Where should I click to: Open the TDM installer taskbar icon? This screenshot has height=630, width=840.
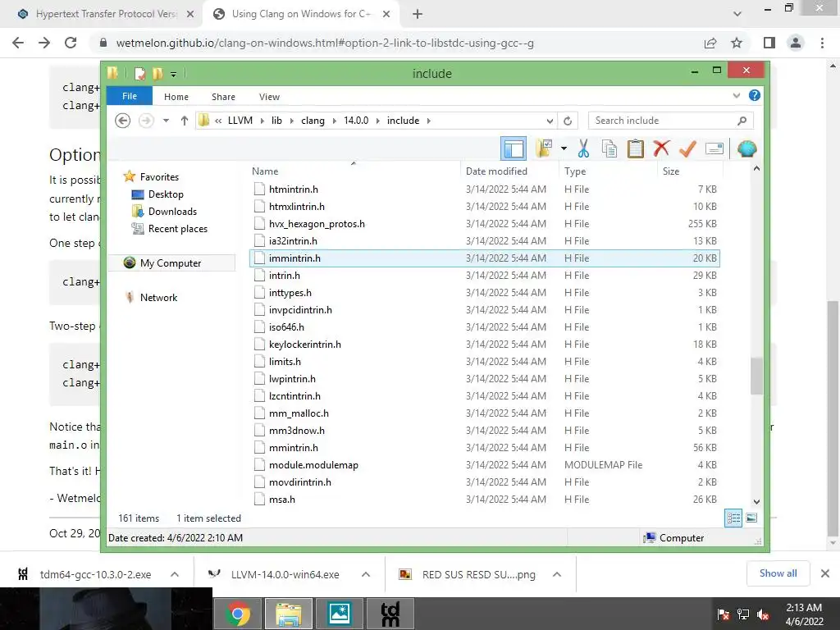coord(390,614)
